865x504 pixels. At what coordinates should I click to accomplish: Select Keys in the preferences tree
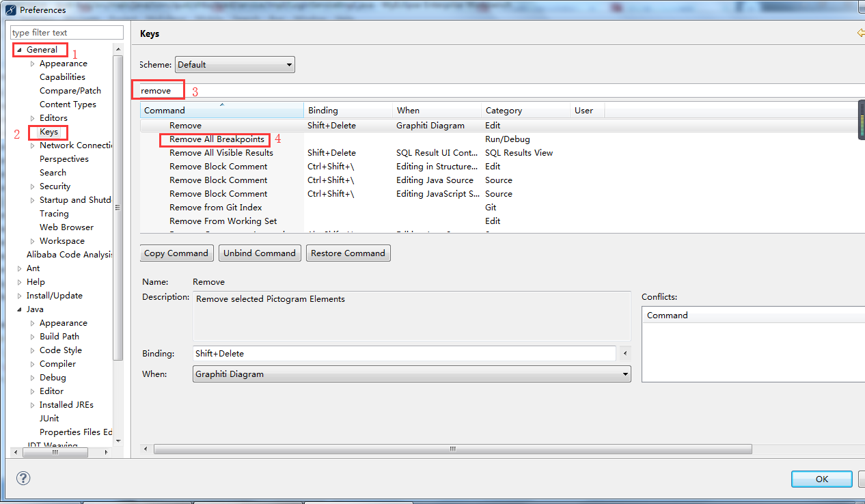pyautogui.click(x=47, y=131)
